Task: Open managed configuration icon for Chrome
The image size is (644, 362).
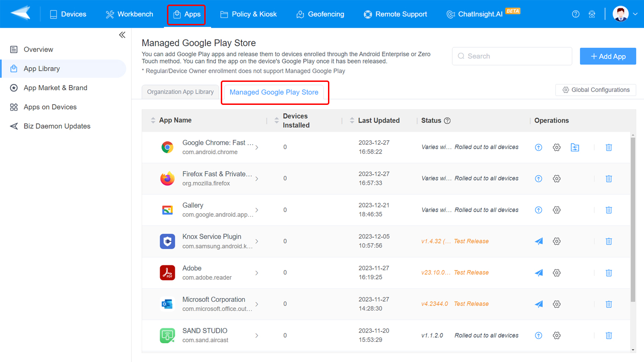Action: pyautogui.click(x=575, y=147)
